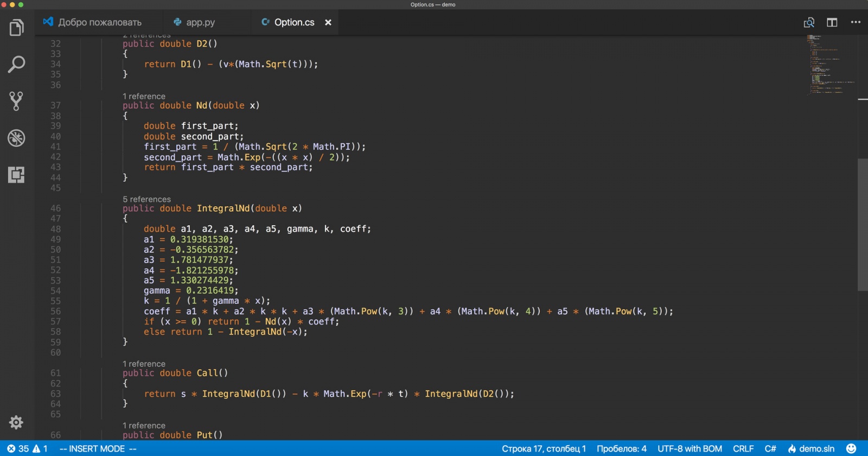Click 'double first_part;' declaration line
Image resolution: width=868 pixels, height=456 pixels.
[191, 126]
